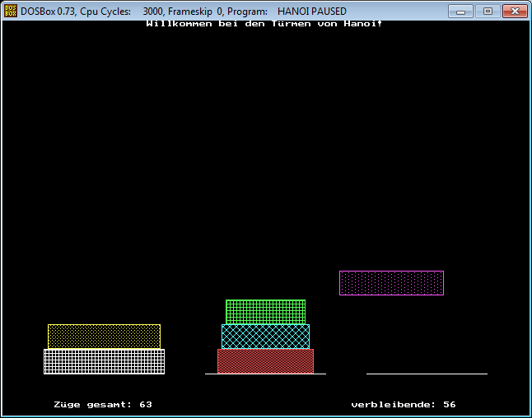Click the 'DOSBox 0.73' title text
This screenshot has width=532, height=418.
tap(49, 12)
